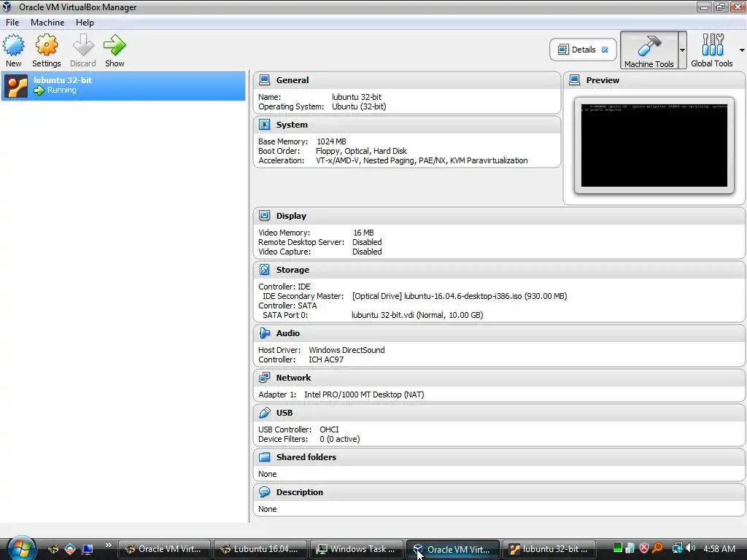747x560 pixels.
Task: Click the Optical Drive lubuntu iso entry
Action: coord(460,296)
